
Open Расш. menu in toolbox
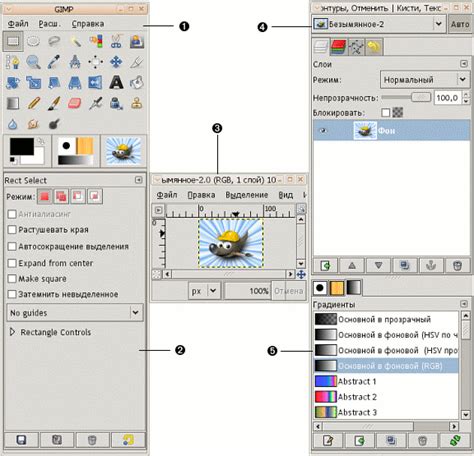click(49, 24)
